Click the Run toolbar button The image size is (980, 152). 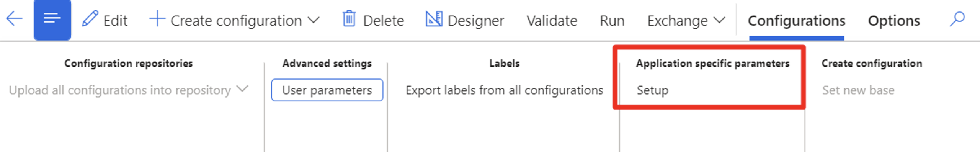(x=612, y=21)
